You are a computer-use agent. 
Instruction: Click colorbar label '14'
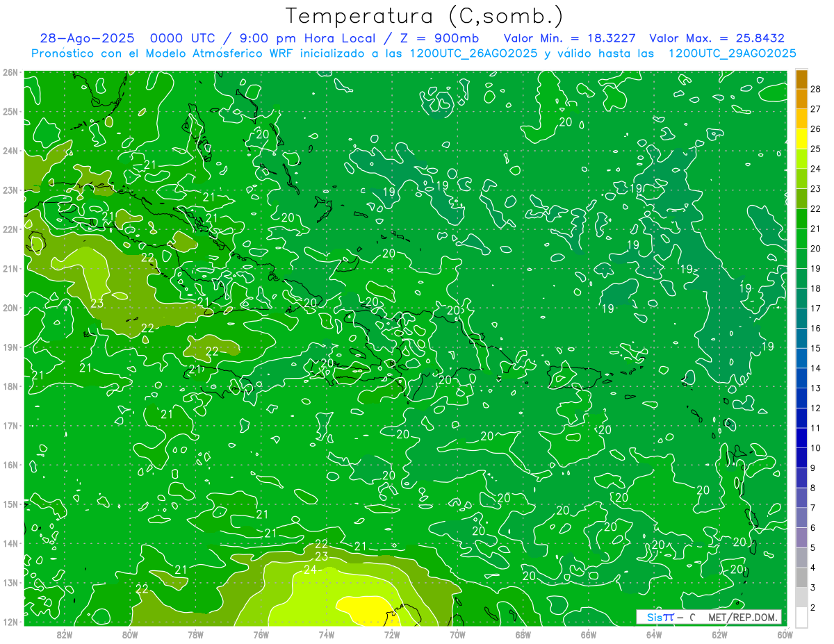click(816, 368)
